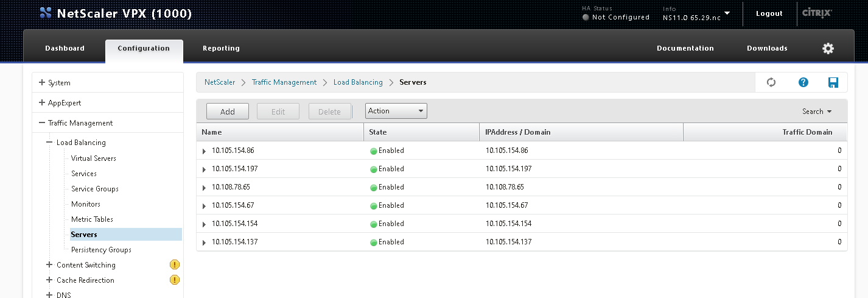
Task: Switch to the Reporting tab
Action: (221, 49)
